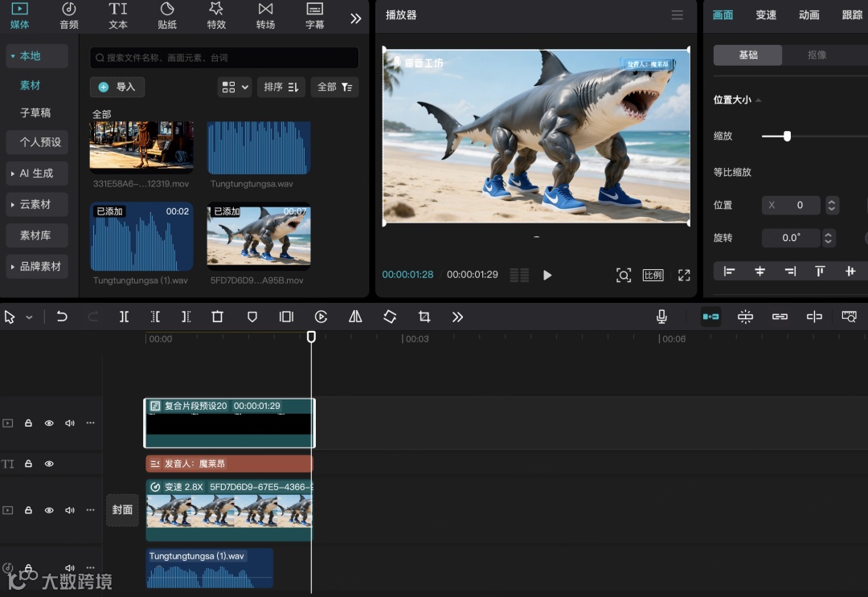Hide the compound clip track with eye icon
Viewport: 868px width, 597px height.
49,423
